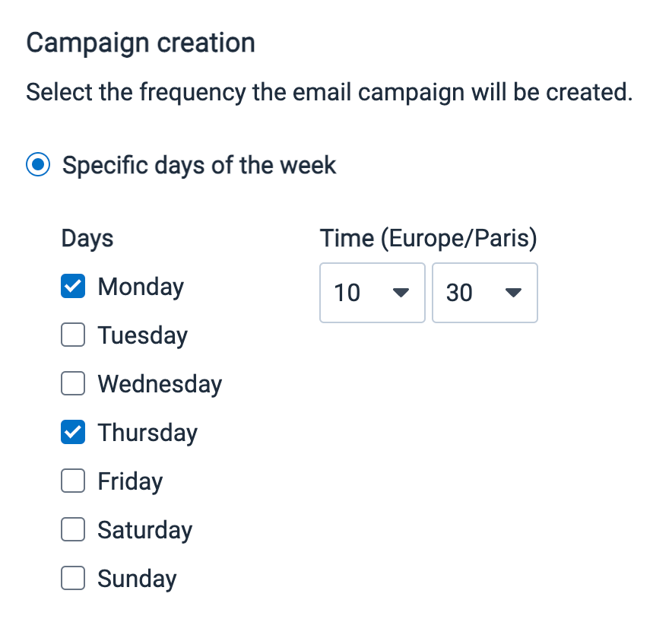This screenshot has height=619, width=672.
Task: Click the minutes dropdown's arrow icon
Action: pos(513,293)
